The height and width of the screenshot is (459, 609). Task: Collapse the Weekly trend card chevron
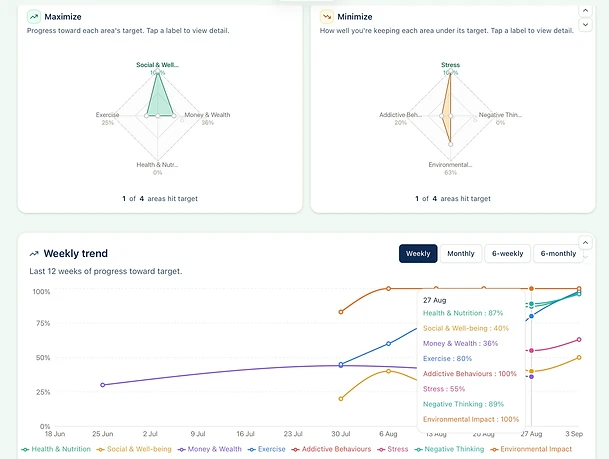pyautogui.click(x=585, y=243)
